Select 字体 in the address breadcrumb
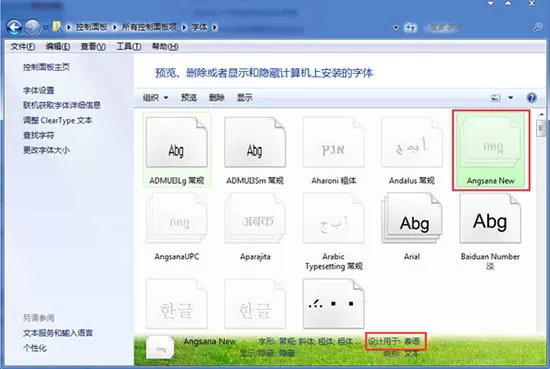This screenshot has width=550, height=369. [200, 27]
